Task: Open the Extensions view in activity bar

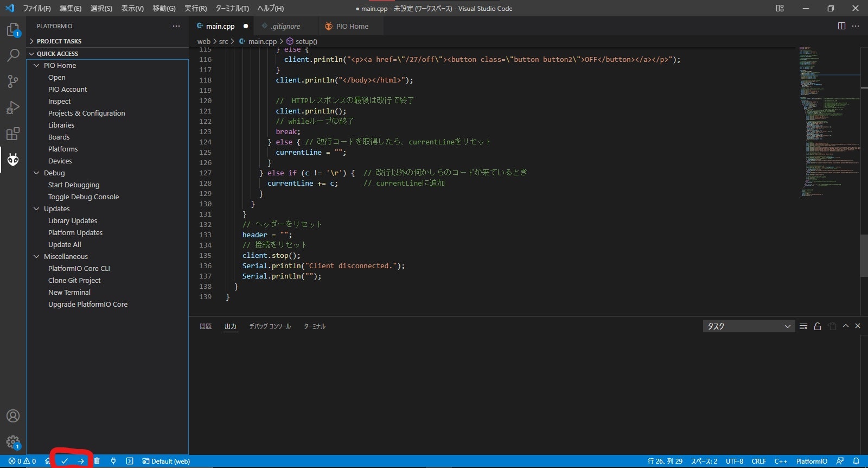Action: 13,134
